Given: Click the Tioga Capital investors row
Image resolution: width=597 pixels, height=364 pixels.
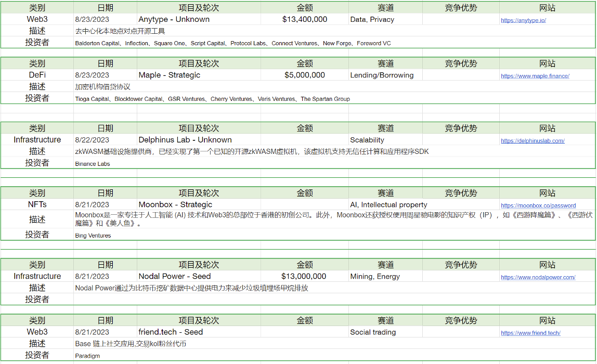Looking at the screenshot, I should (334, 98).
